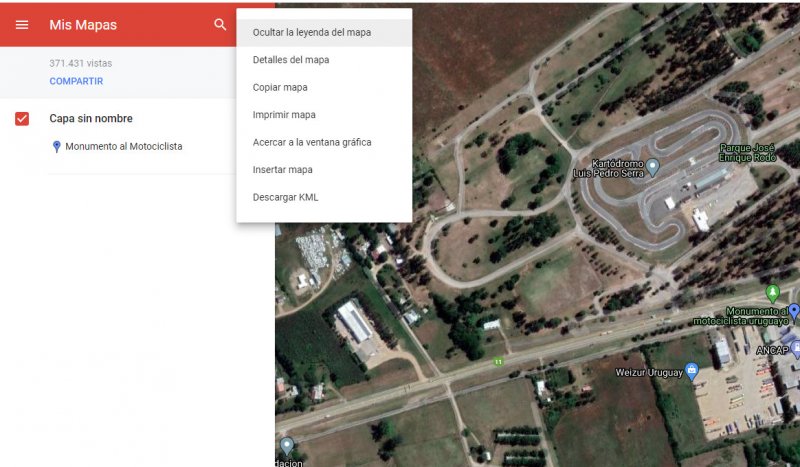
Task: Click the Mis Mapas header title
Action: tap(83, 24)
